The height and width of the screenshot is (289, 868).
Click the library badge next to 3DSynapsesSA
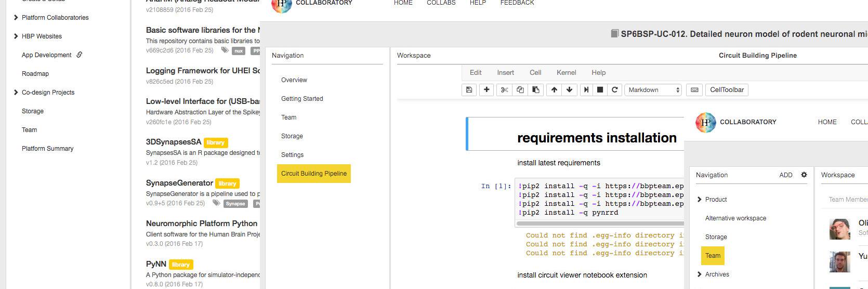(x=216, y=142)
